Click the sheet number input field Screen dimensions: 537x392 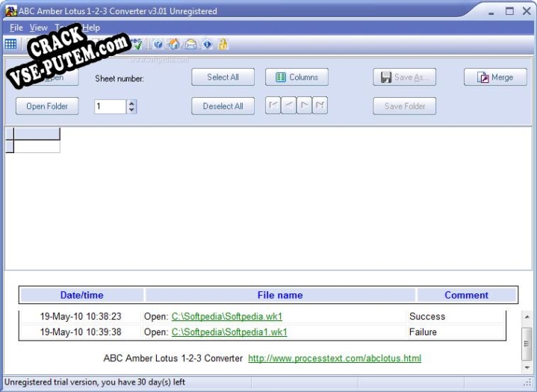click(111, 106)
